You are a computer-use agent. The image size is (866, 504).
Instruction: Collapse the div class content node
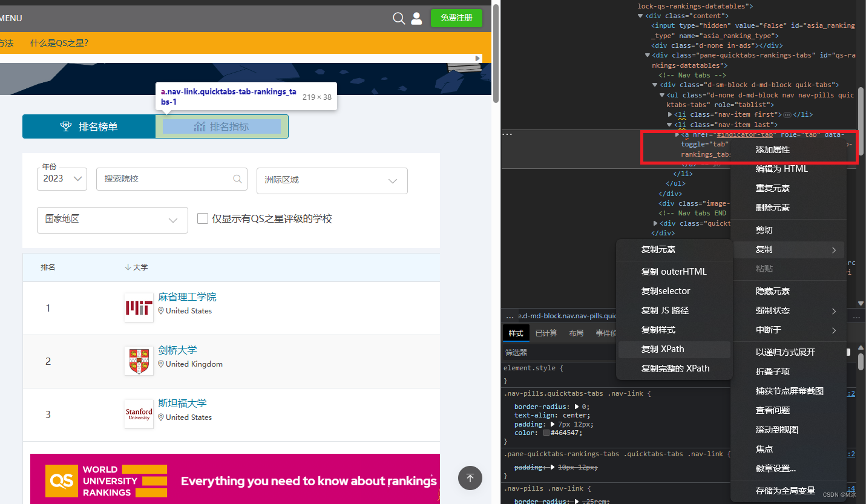640,16
